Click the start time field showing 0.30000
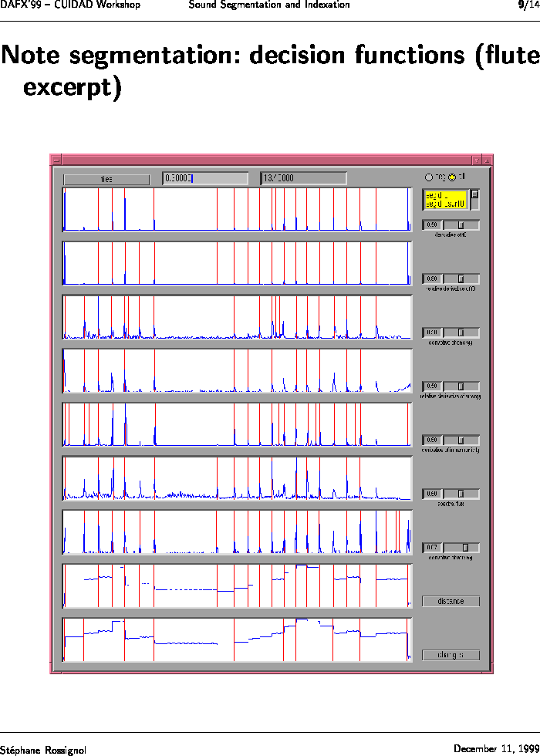Screen dimensions: 540x756 [205, 178]
